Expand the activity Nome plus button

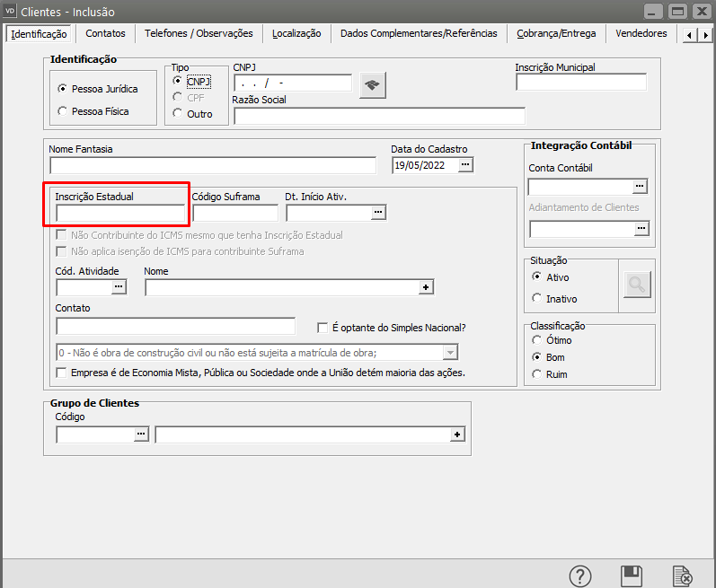[427, 287]
